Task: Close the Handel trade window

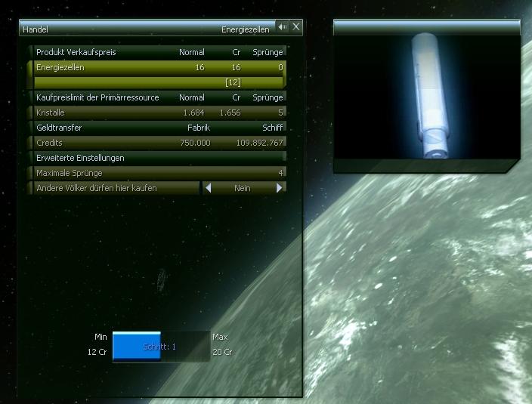Action: 296,27
